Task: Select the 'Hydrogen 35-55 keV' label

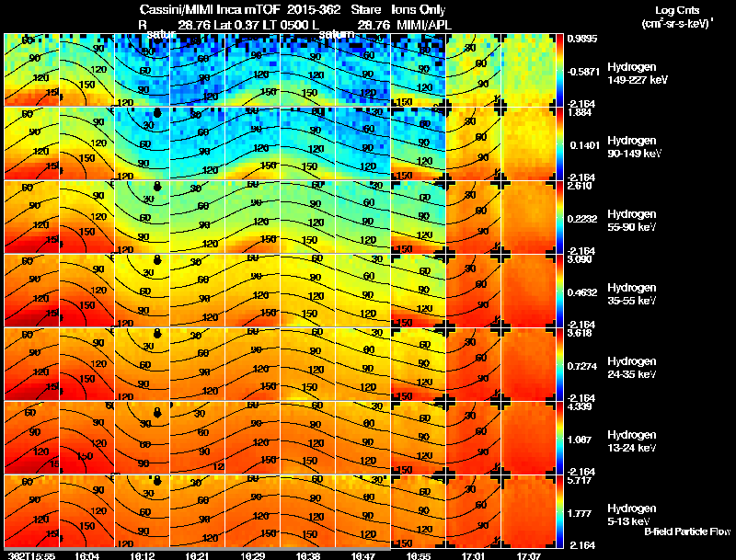Action: pos(632,294)
